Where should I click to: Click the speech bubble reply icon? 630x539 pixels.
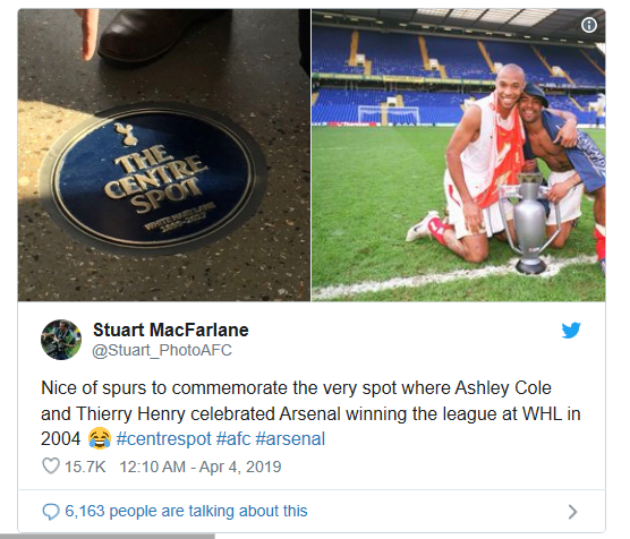(51, 511)
